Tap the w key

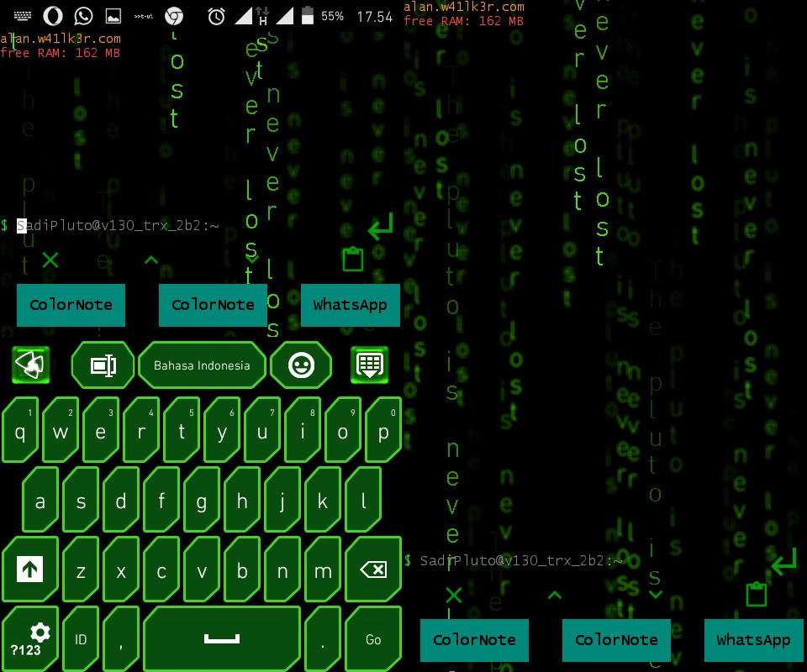[x=61, y=430]
